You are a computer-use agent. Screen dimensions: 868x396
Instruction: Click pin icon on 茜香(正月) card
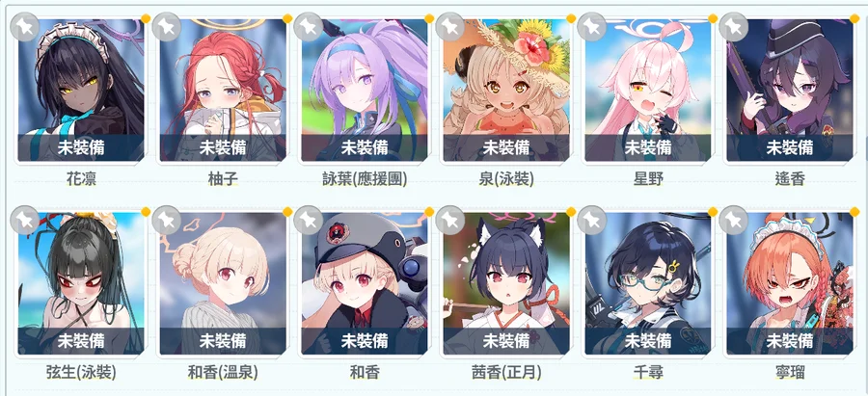449,220
